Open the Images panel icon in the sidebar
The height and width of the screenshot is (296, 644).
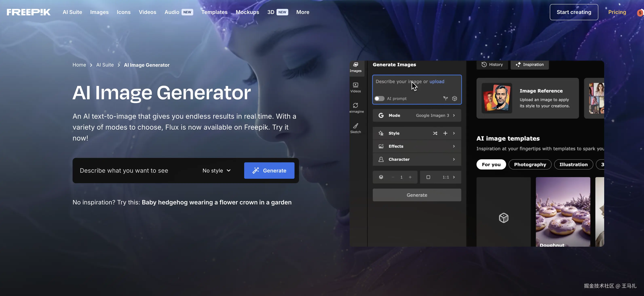(356, 65)
